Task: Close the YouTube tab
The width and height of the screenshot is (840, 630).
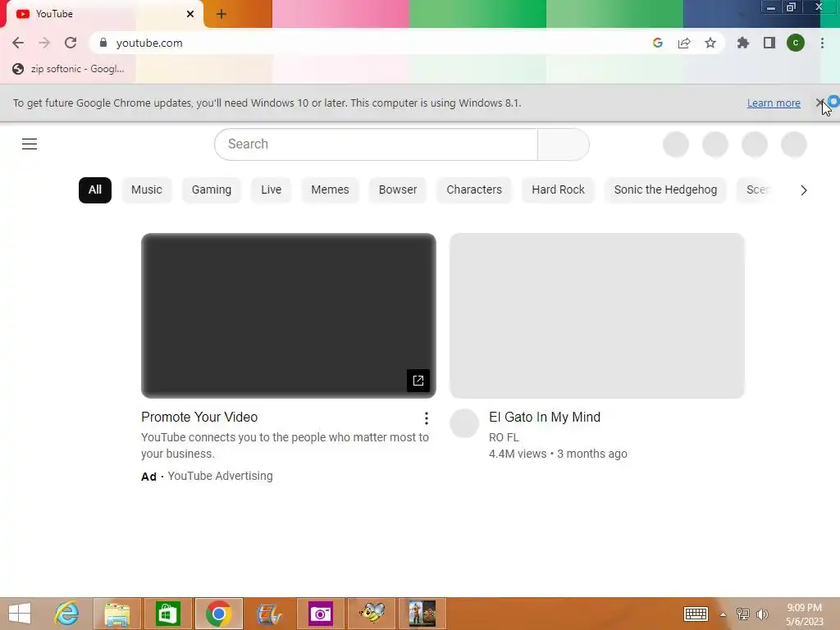Action: click(190, 14)
